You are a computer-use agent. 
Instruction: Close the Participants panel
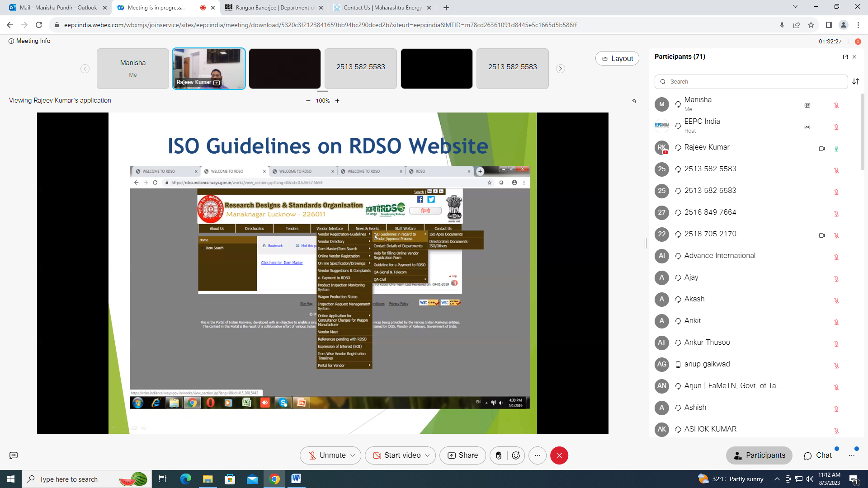pyautogui.click(x=854, y=56)
